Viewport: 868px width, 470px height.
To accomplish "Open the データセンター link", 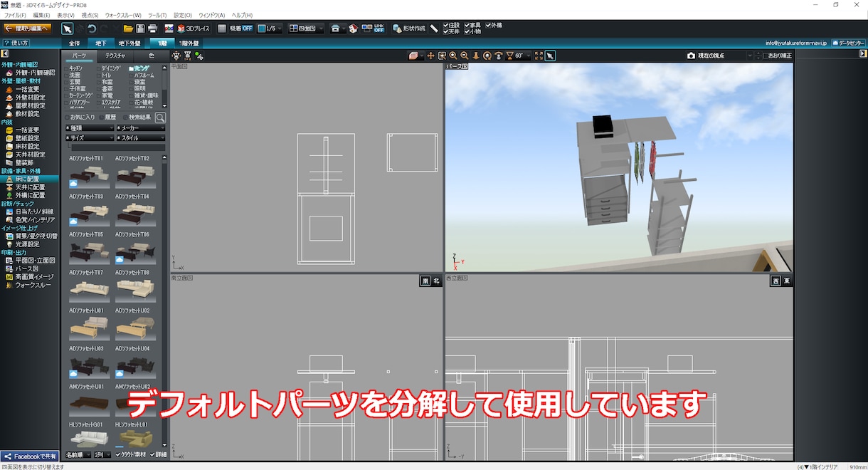I will click(x=848, y=43).
